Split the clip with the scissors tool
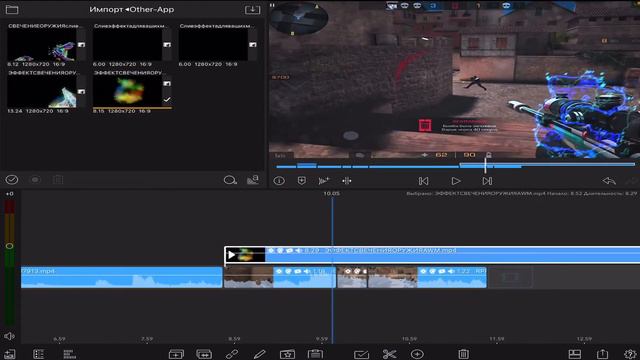 [389, 354]
